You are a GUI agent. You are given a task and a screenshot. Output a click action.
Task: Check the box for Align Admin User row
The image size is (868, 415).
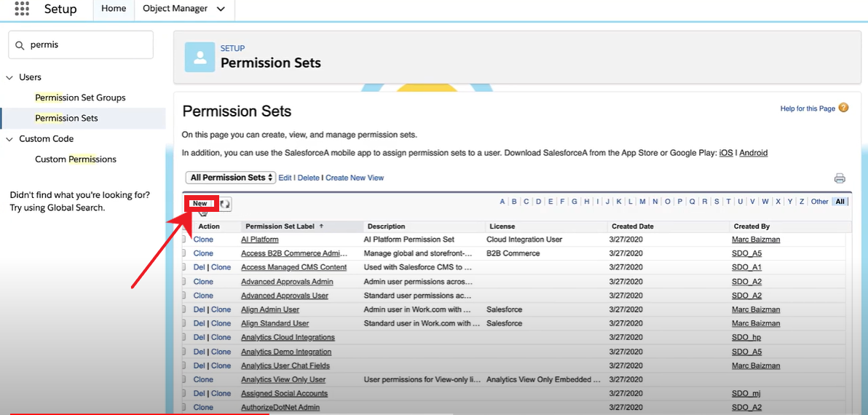point(184,309)
